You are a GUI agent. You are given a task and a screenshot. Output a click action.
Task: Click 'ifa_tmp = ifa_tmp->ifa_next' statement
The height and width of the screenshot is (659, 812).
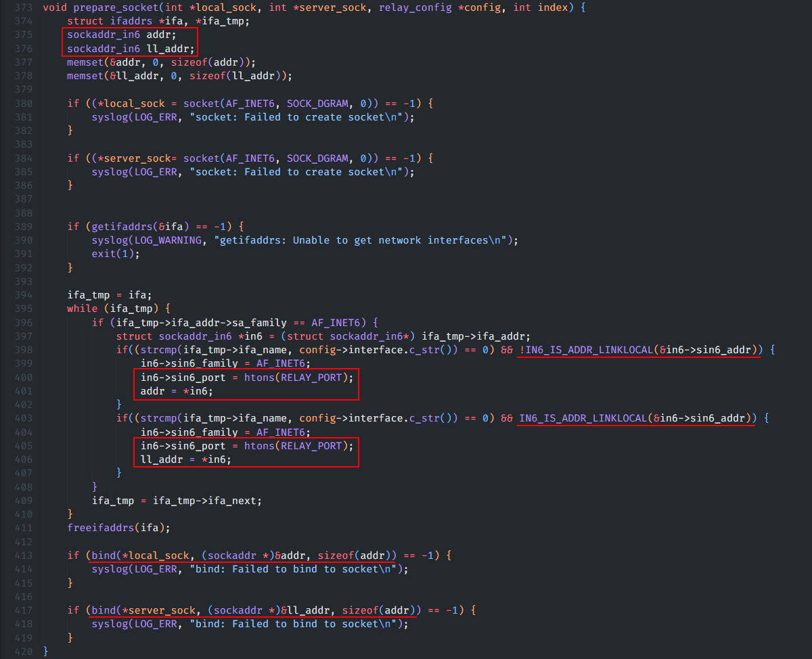[176, 501]
